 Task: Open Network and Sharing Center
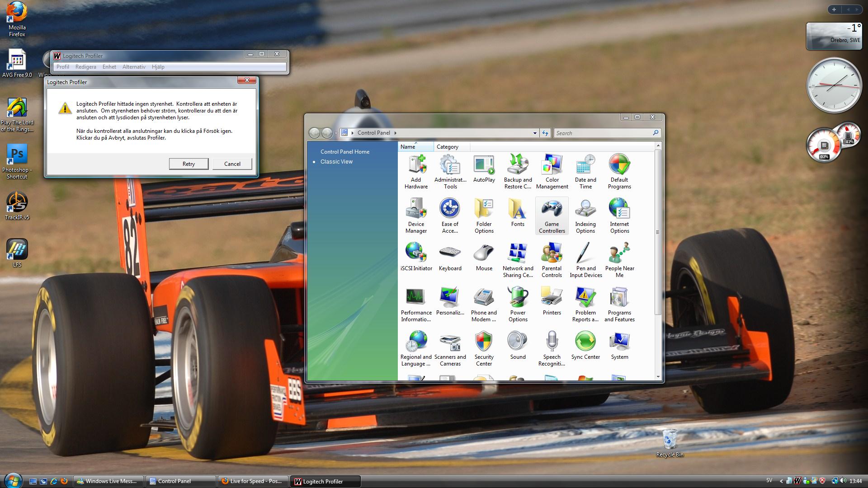pos(518,260)
